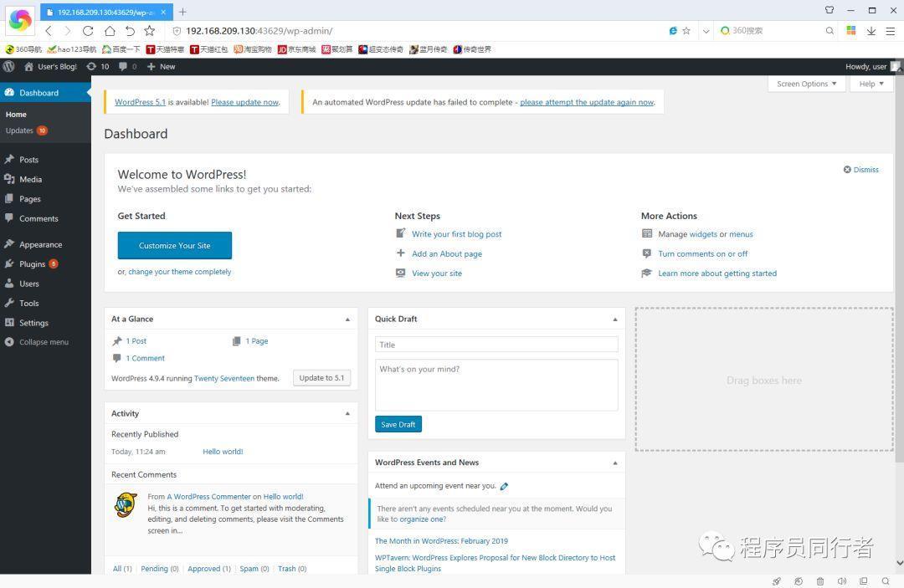The height and width of the screenshot is (588, 904).
Task: Filter comments by Pending (0)
Action: (x=160, y=569)
